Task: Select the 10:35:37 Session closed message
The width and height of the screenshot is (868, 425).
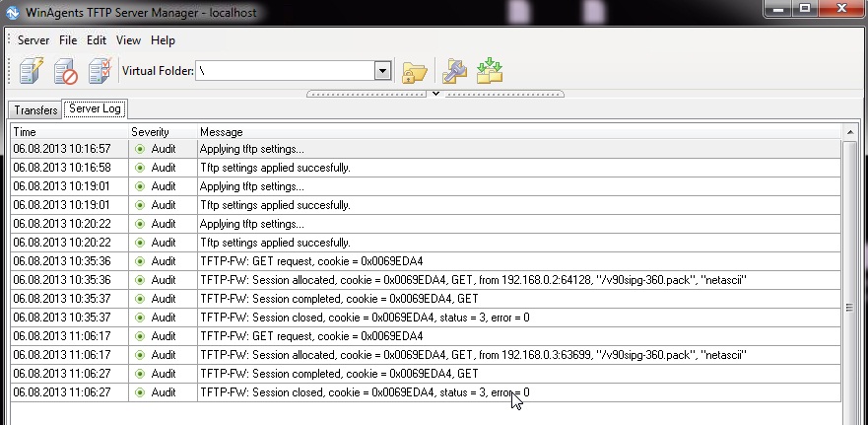Action: 365,318
